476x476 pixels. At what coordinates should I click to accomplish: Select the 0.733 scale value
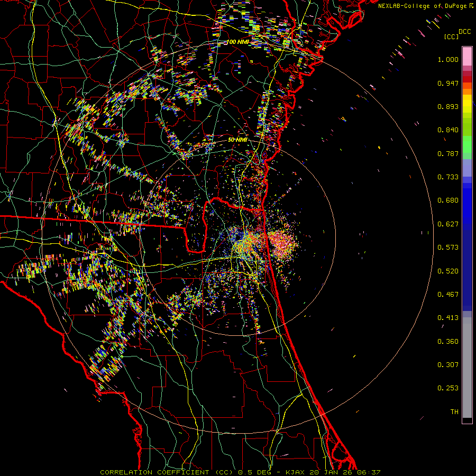tap(448, 177)
